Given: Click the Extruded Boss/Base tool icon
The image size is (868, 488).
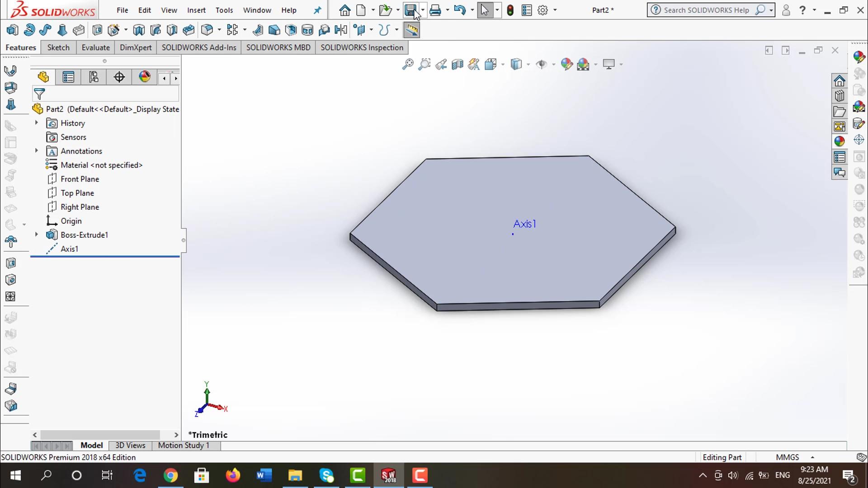Looking at the screenshot, I should [x=12, y=30].
